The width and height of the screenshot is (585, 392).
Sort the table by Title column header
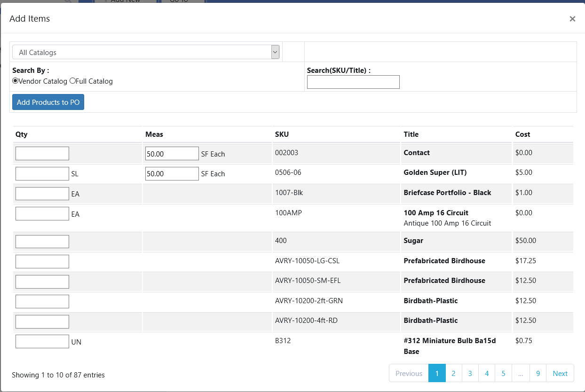(x=411, y=134)
